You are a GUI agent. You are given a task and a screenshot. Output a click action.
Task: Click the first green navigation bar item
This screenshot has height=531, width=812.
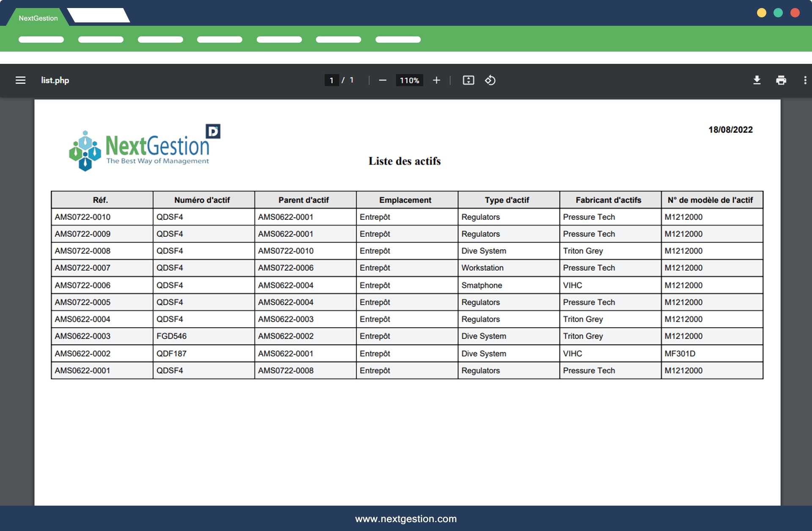[x=41, y=39]
